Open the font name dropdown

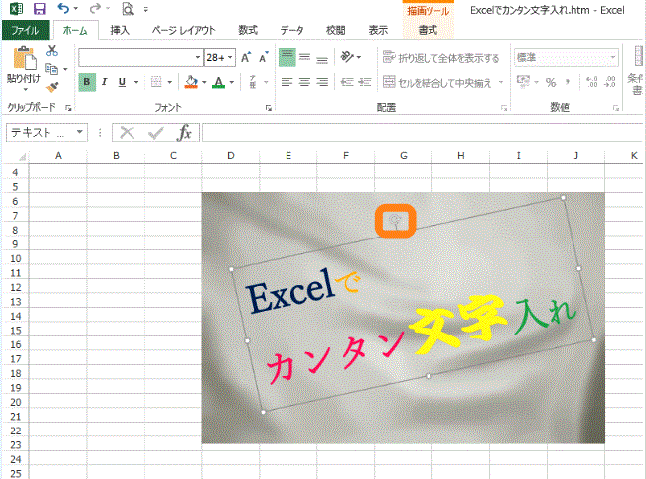(x=198, y=57)
